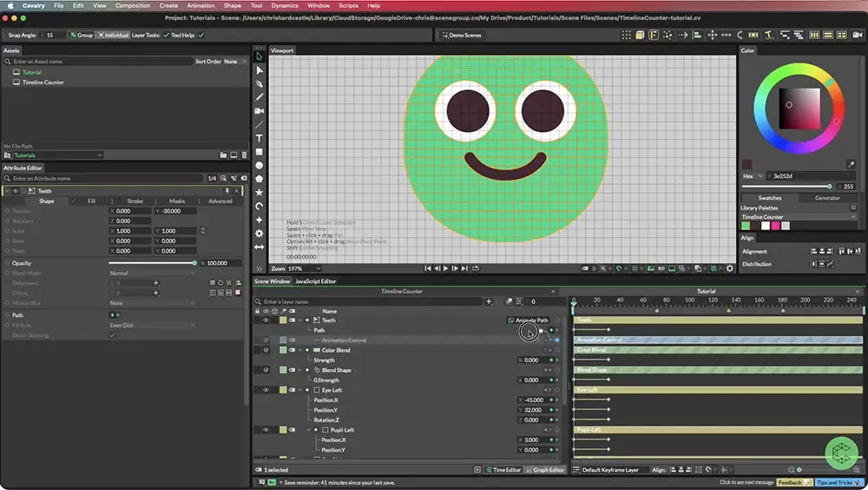
Task: Click the Rectangle shape tool
Action: pyautogui.click(x=259, y=152)
